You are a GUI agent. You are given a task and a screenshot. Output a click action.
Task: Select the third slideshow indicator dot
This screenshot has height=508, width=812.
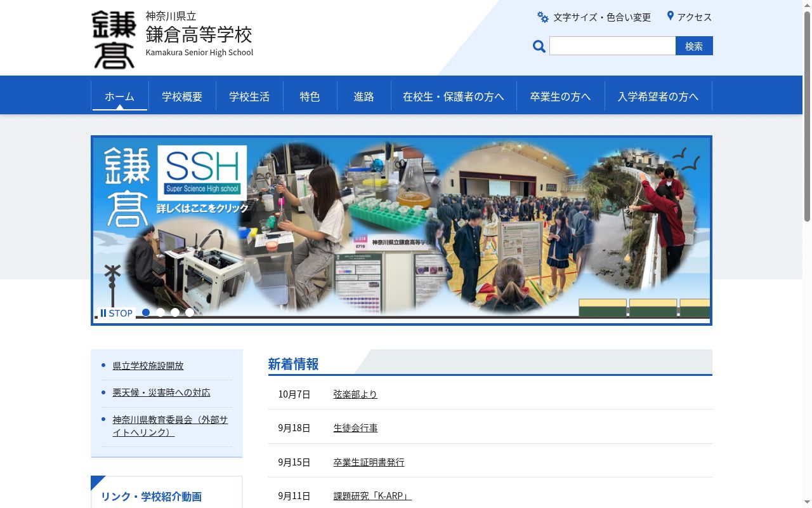pyautogui.click(x=175, y=312)
